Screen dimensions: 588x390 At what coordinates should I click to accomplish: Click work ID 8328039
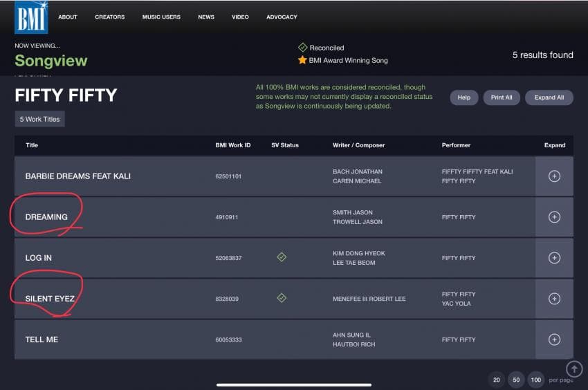point(227,299)
